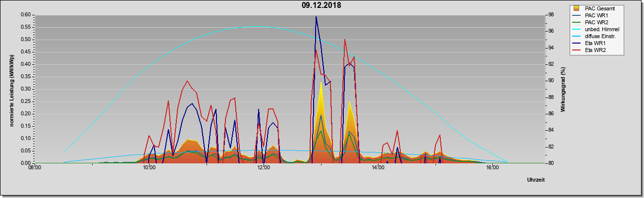Click the Uhrzeit axis title
Screen dimensions: 644x198
pos(536,180)
